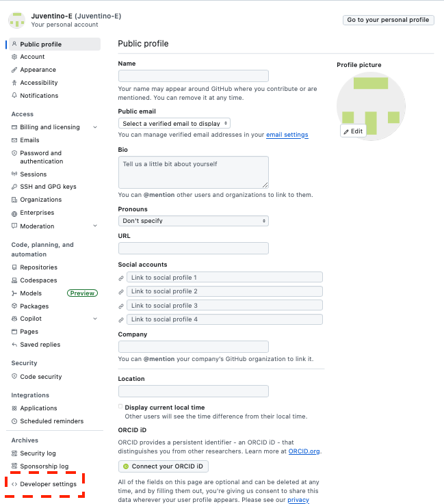Open the Pronouns dropdown

(193, 221)
